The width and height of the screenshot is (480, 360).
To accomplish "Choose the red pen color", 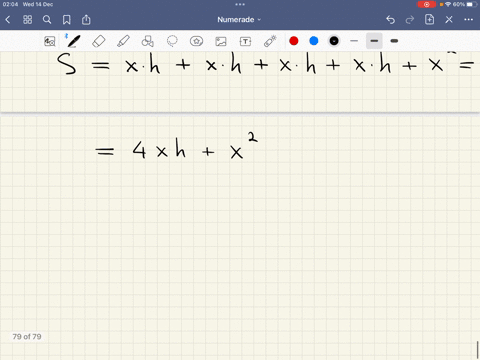I will click(x=294, y=41).
